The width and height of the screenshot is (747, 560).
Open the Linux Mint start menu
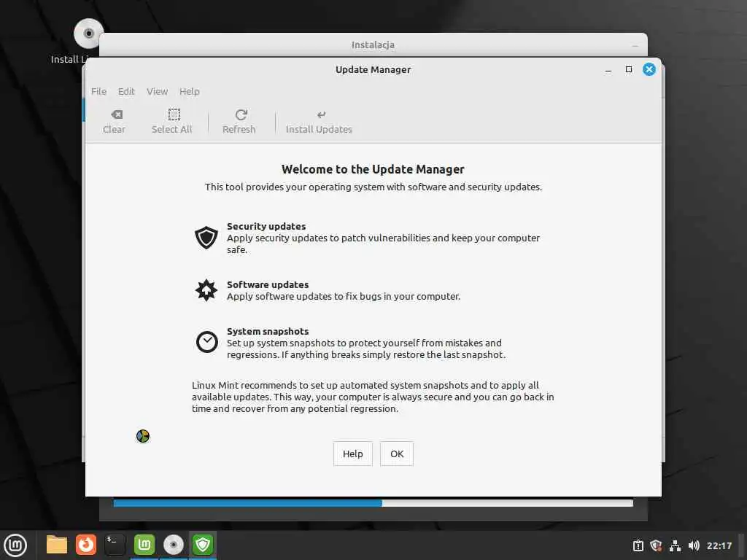coord(15,545)
